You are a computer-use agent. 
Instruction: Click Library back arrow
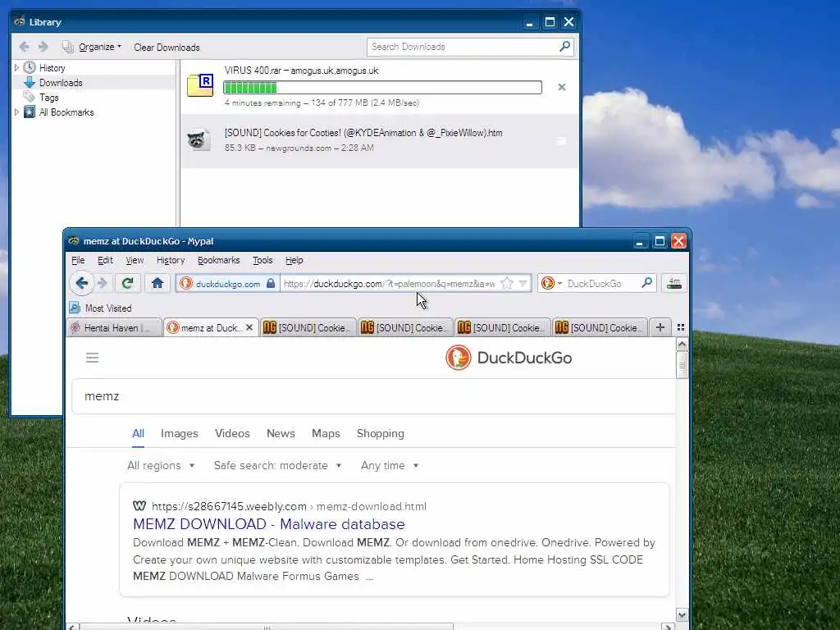point(24,47)
